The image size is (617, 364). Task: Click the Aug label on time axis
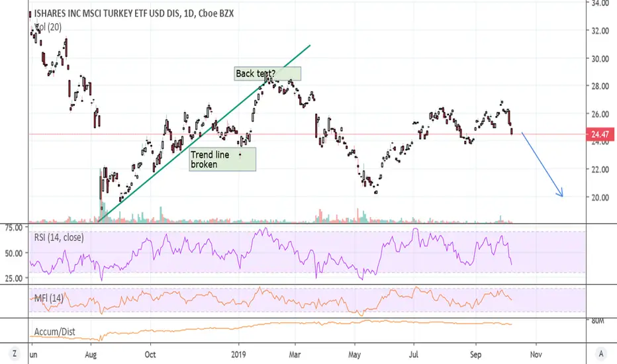(x=91, y=355)
